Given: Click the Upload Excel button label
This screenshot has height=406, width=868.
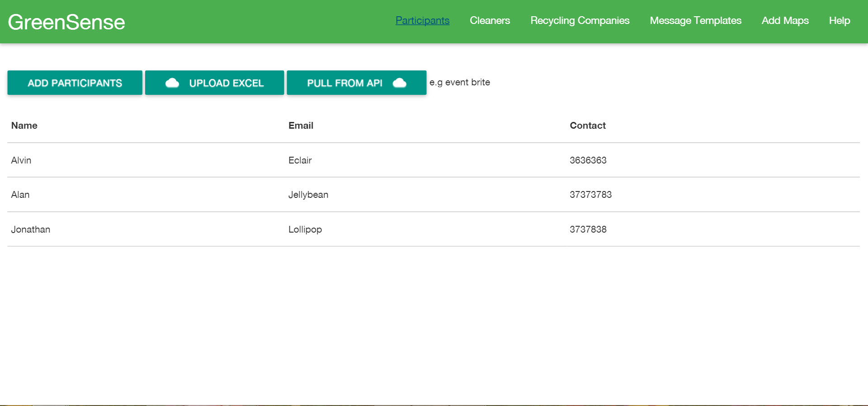Looking at the screenshot, I should click(226, 83).
